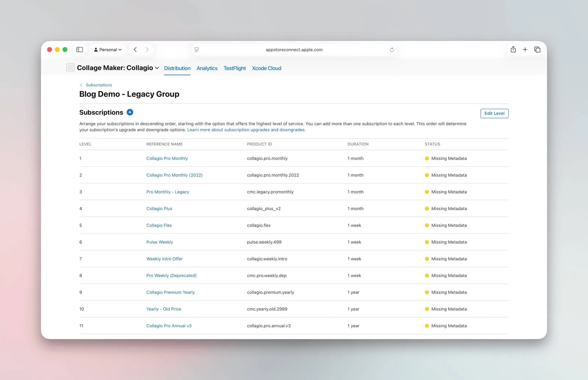Viewport: 588px width, 380px height.
Task: Click the appstoreconnect.apple.com address field
Action: pyautogui.click(x=294, y=50)
